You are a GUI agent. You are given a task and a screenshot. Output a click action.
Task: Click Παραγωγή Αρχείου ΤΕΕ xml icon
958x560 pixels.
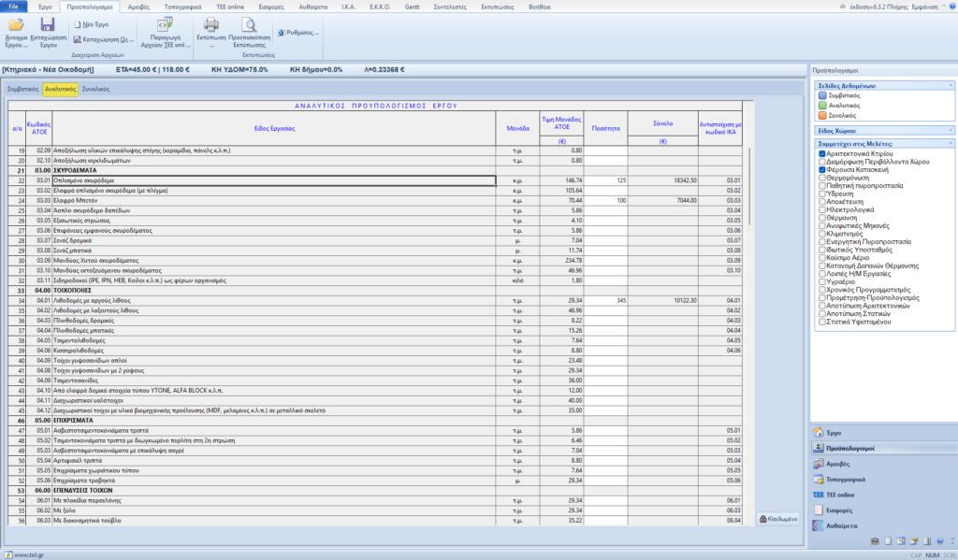coord(167,26)
